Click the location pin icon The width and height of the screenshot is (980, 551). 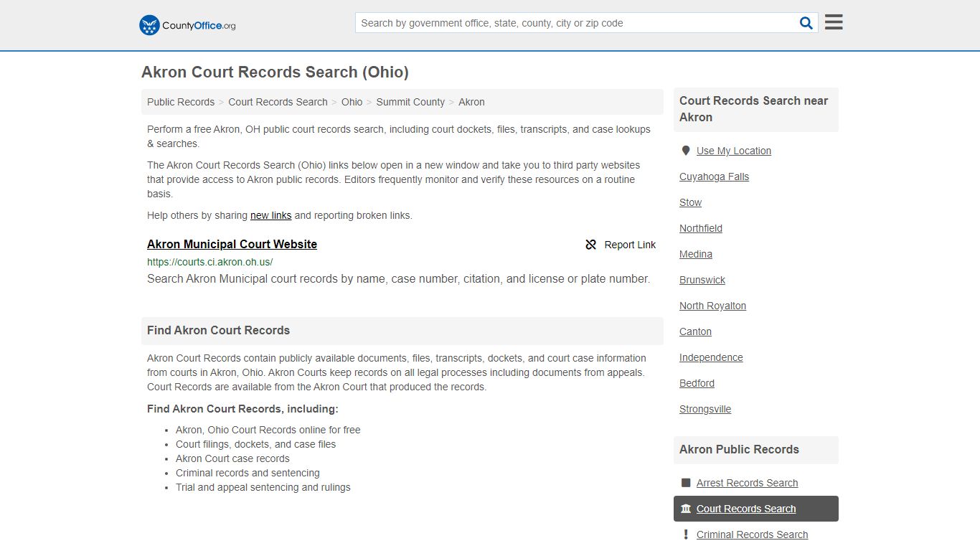[685, 151]
